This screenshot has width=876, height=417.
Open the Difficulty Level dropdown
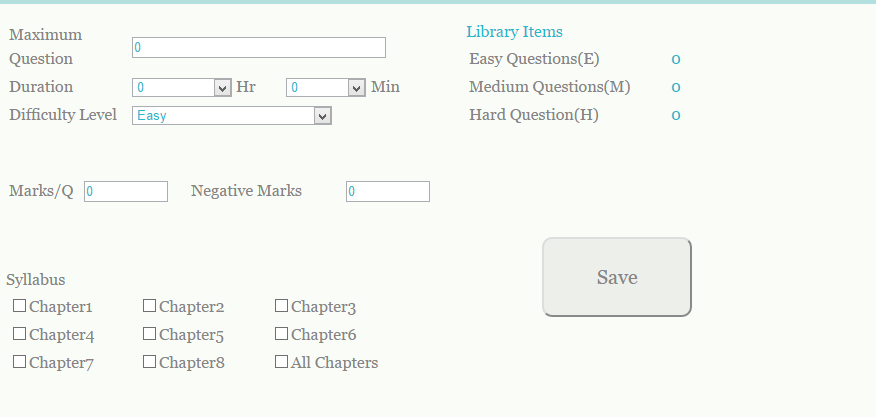(231, 116)
